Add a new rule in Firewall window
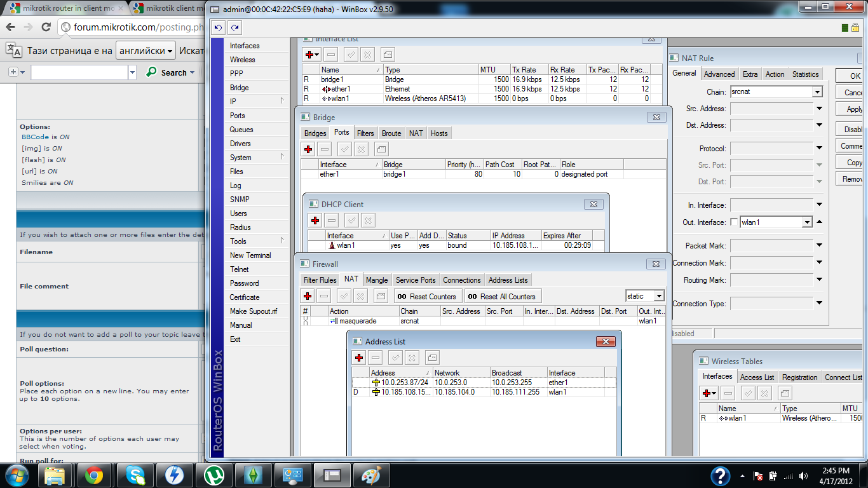The image size is (868, 488). click(308, 296)
